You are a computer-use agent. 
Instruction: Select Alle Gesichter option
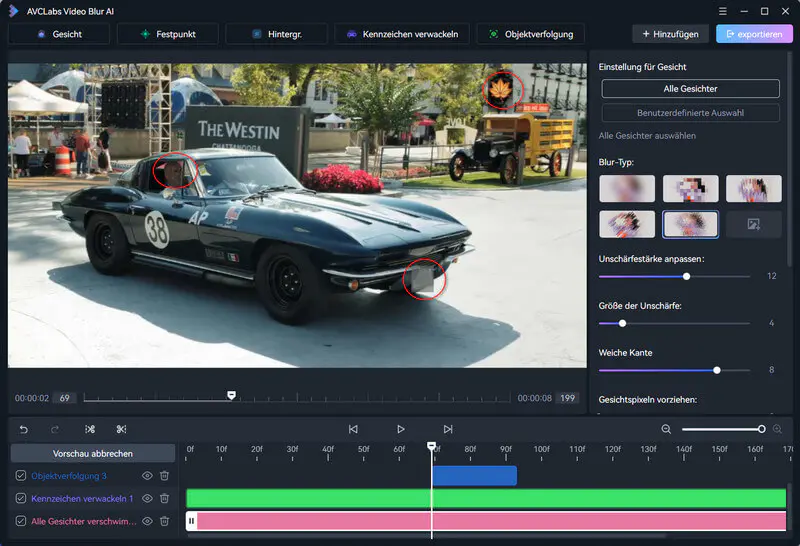pyautogui.click(x=690, y=89)
